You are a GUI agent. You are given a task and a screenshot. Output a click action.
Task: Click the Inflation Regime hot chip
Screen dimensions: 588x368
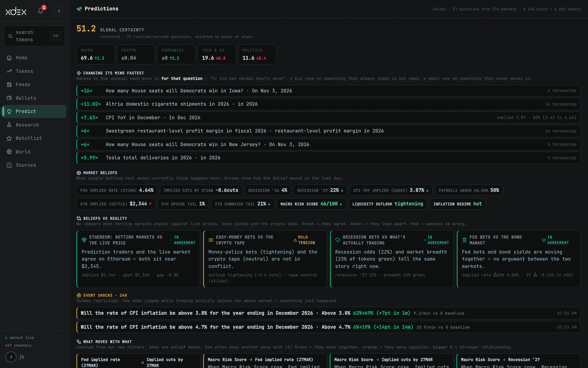coord(458,204)
